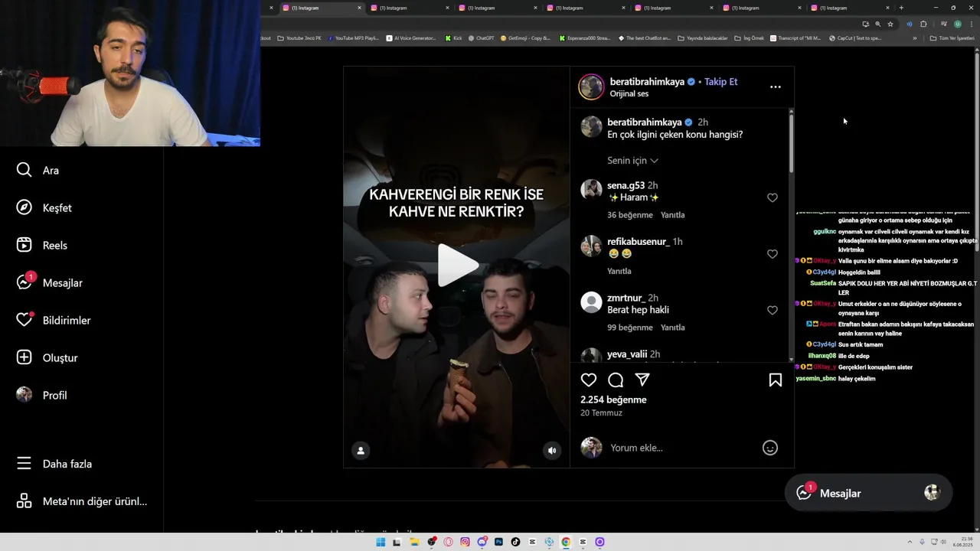Open a new Chrome tab

(901, 8)
